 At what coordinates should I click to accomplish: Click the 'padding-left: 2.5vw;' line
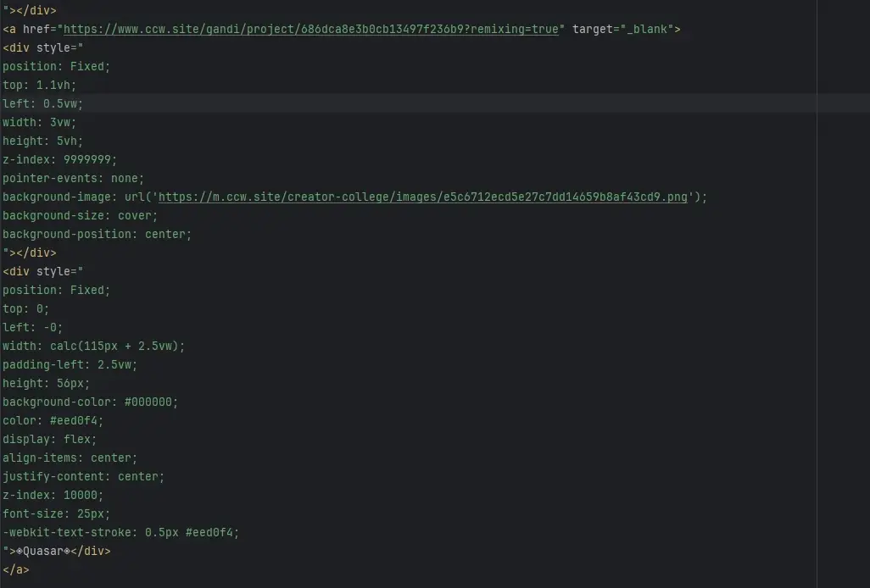coord(70,364)
